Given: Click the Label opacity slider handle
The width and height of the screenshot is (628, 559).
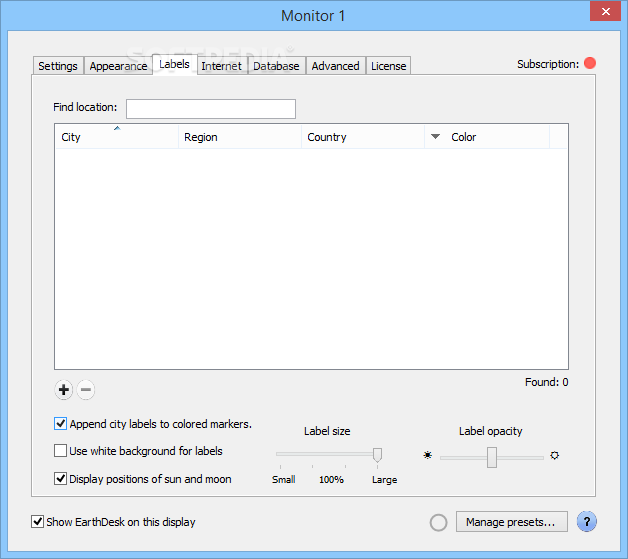Looking at the screenshot, I should pyautogui.click(x=492, y=457).
